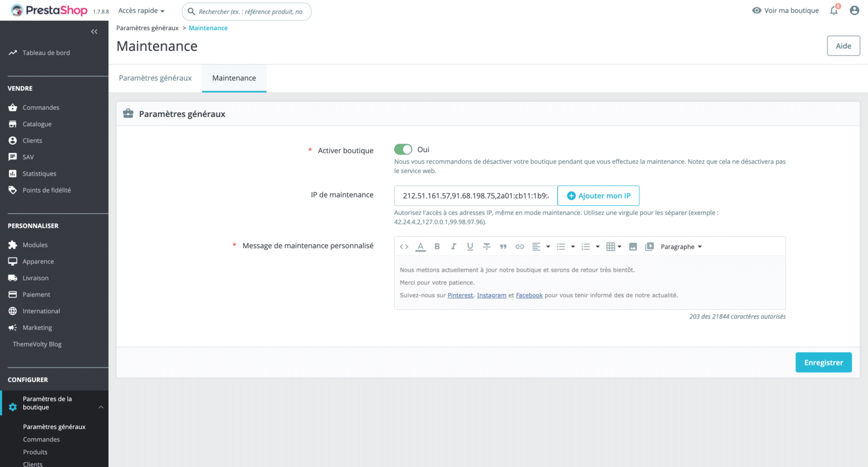Insert a hyperlink in the maintenance message
Screen dimensions: 868x467
point(520,246)
